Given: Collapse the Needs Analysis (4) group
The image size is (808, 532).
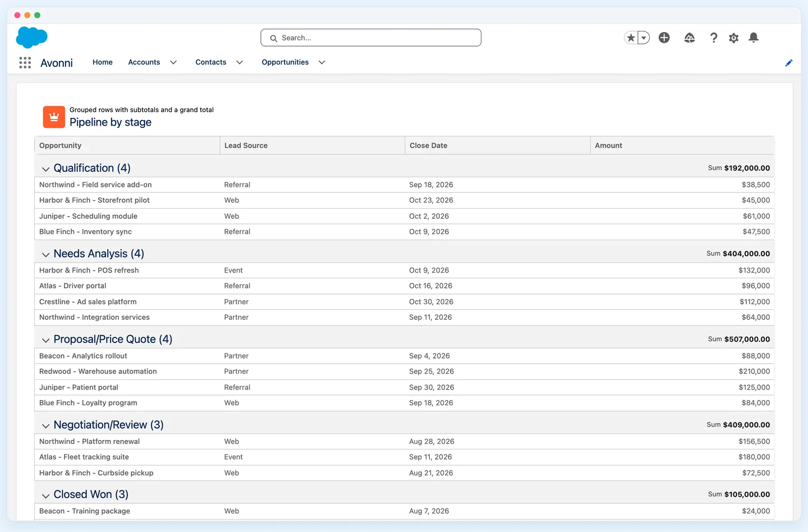Looking at the screenshot, I should pyautogui.click(x=46, y=254).
